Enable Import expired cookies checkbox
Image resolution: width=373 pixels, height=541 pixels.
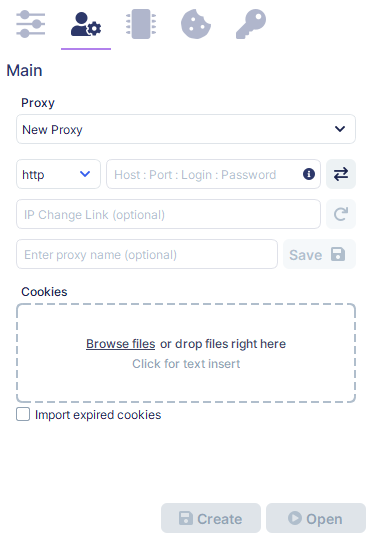coord(23,414)
